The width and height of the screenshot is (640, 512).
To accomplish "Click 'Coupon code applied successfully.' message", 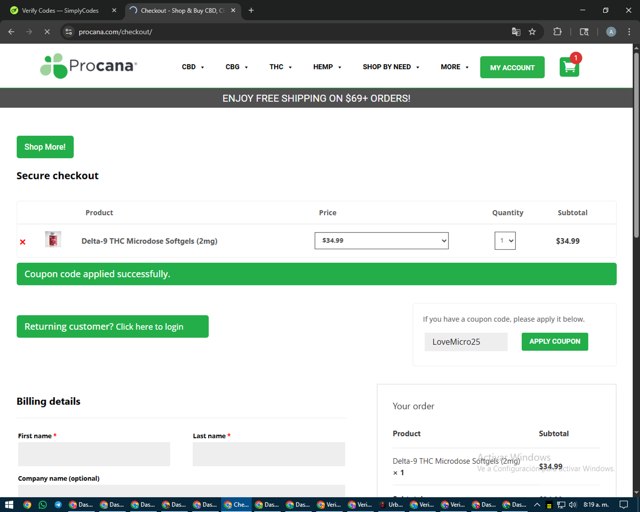I will [x=97, y=274].
